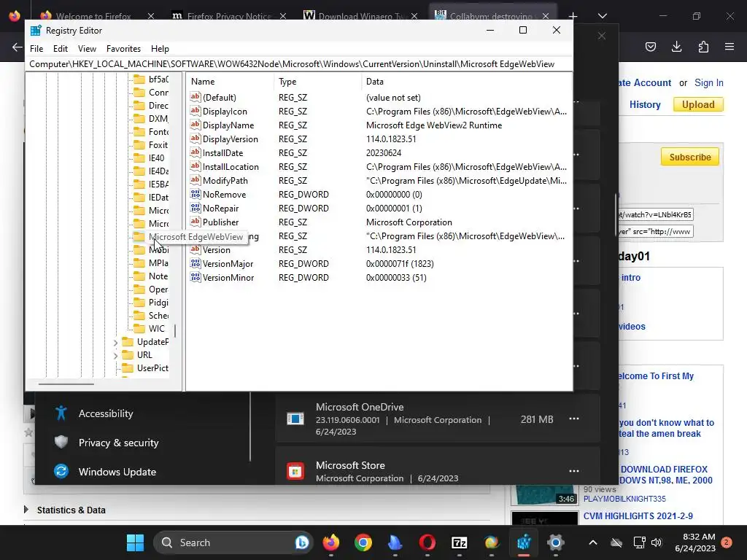747x560 pixels.
Task: Open the View menu in Registry Editor
Action: [x=87, y=49]
